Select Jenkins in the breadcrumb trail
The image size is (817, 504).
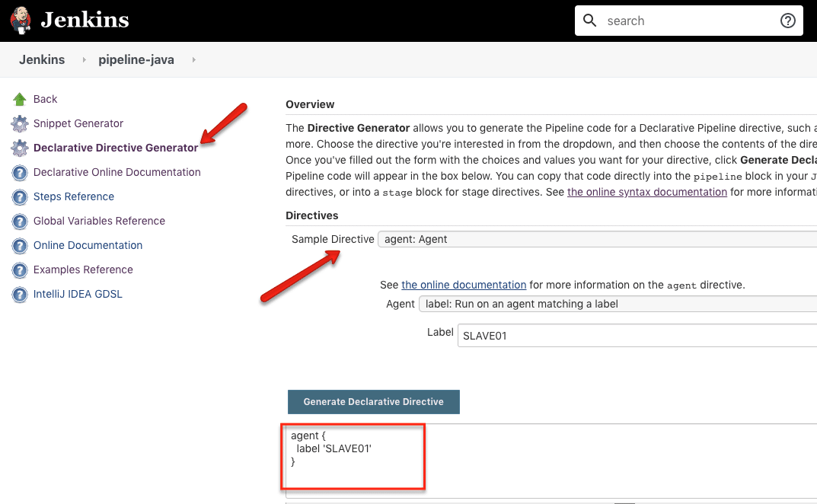pyautogui.click(x=42, y=59)
